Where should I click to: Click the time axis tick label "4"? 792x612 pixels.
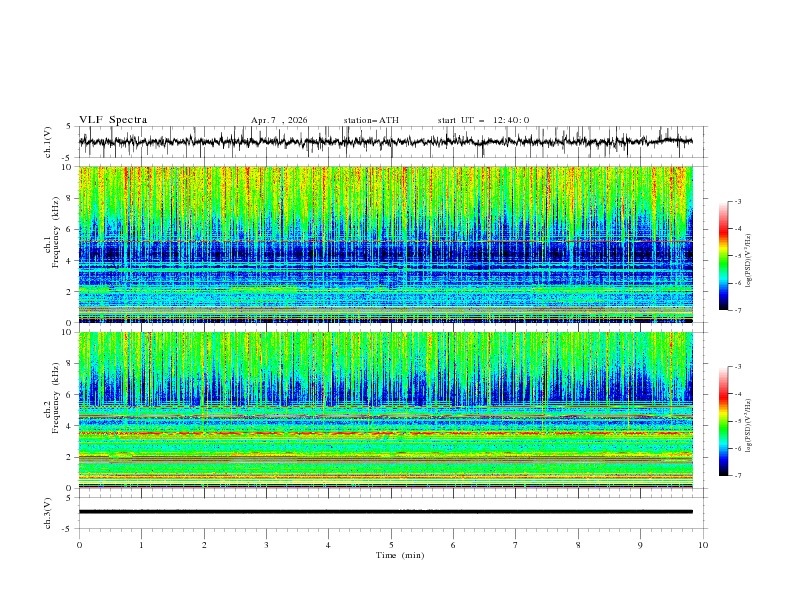point(328,545)
